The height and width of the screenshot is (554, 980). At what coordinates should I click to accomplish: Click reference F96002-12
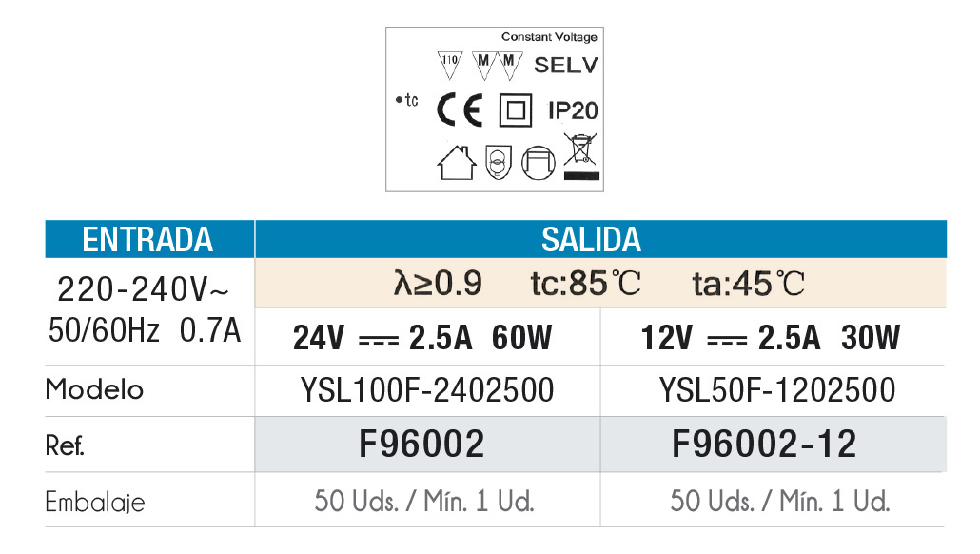pos(764,444)
